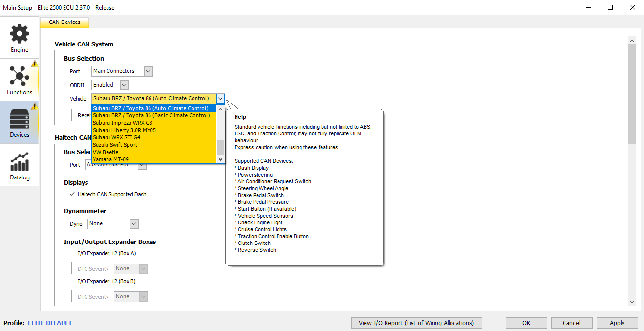The width and height of the screenshot is (644, 331).
Task: Click "Dash Display" in supported devices
Action: tap(253, 168)
